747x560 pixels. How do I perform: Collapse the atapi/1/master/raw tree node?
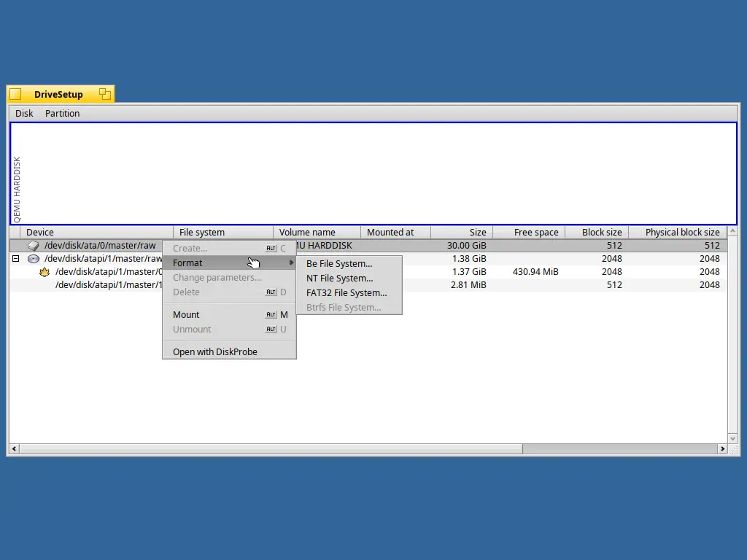[16, 259]
